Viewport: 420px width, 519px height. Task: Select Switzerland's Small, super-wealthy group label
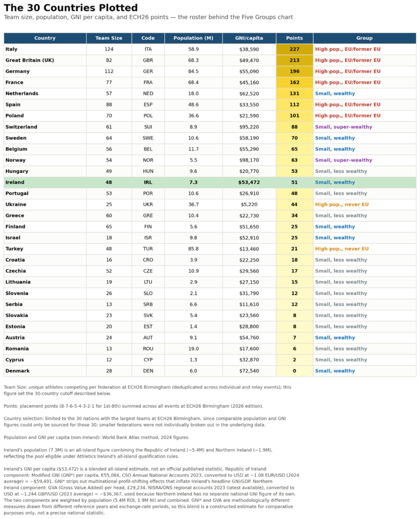(343, 127)
